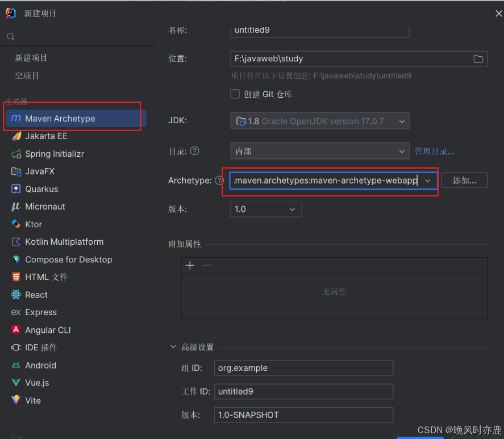Viewport: 504px width, 439px height.
Task: Click the Express ex icon
Action: [x=16, y=312]
